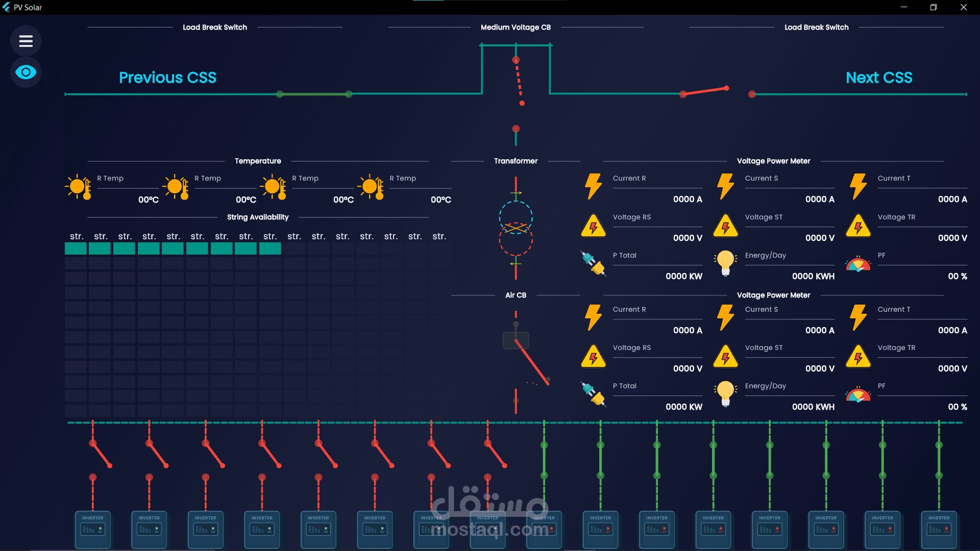Click the bottom Voltage TR warning triangle icon
980x551 pixels.
pos(858,357)
